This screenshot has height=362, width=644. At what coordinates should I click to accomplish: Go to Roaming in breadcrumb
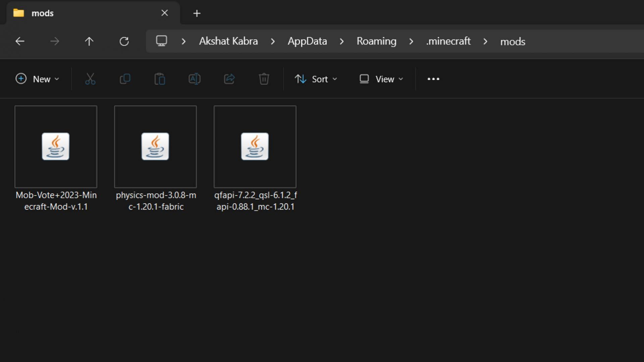click(376, 41)
